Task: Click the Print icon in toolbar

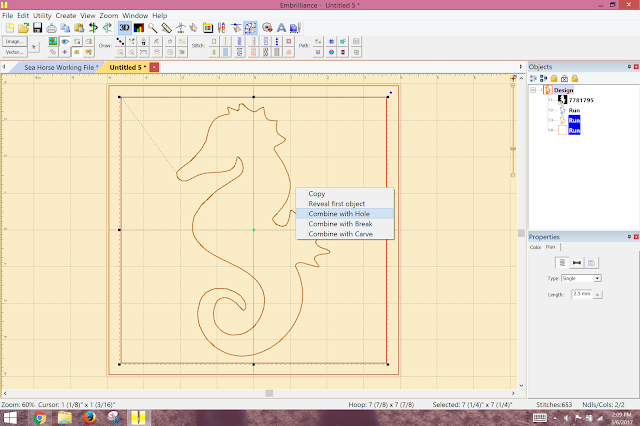Action: point(51,27)
